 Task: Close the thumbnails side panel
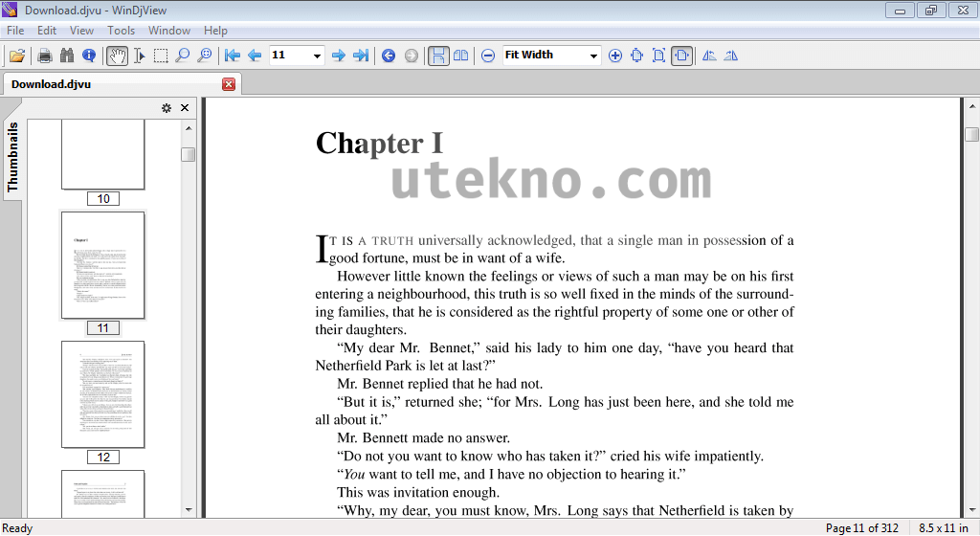(x=185, y=108)
